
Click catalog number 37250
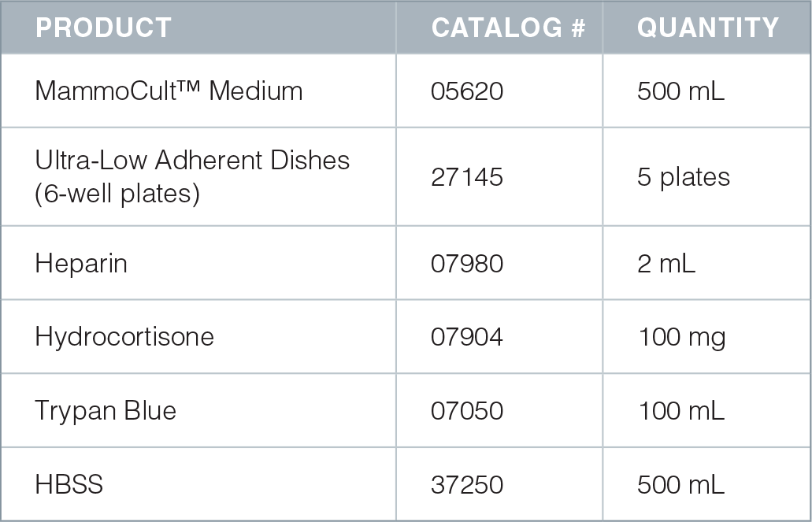point(467,484)
